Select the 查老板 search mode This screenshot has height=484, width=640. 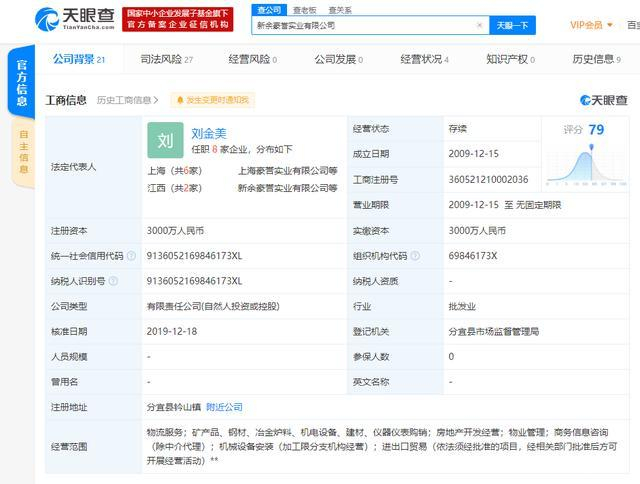304,9
